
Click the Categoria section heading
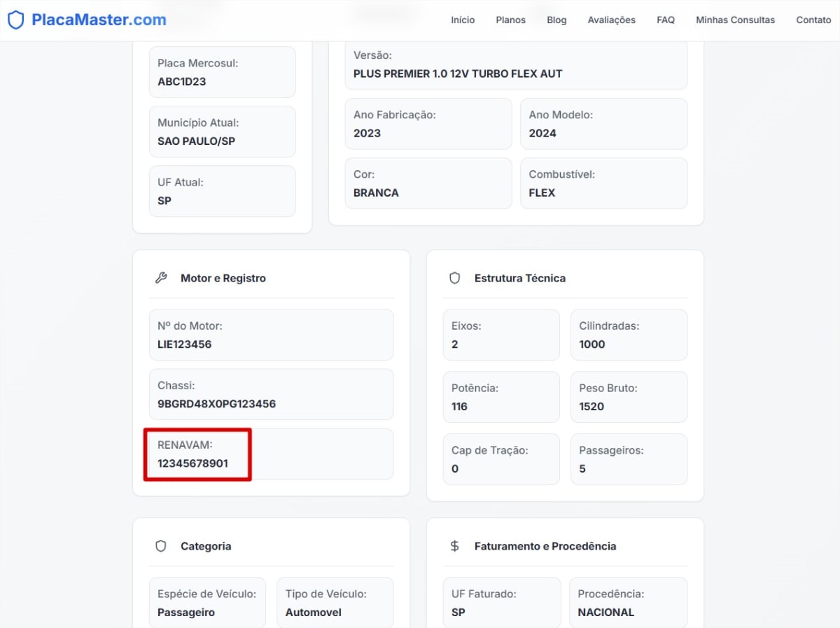pos(206,546)
